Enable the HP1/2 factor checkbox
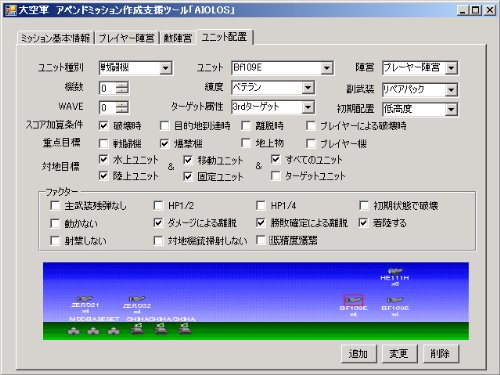This screenshot has height=375, width=500. tap(158, 205)
